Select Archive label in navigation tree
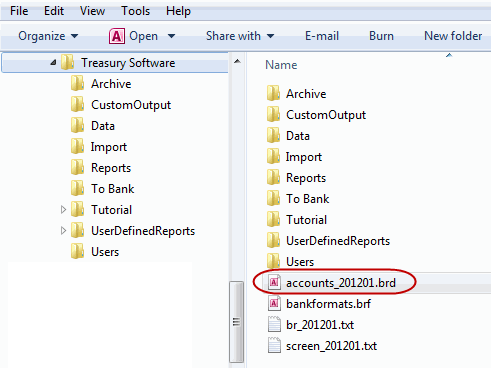The height and width of the screenshot is (368, 491). [111, 84]
